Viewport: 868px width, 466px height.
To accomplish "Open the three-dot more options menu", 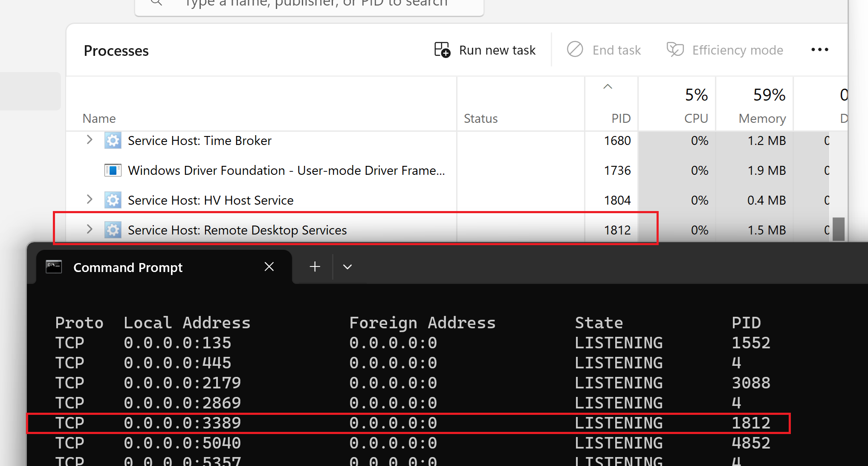I will [819, 50].
